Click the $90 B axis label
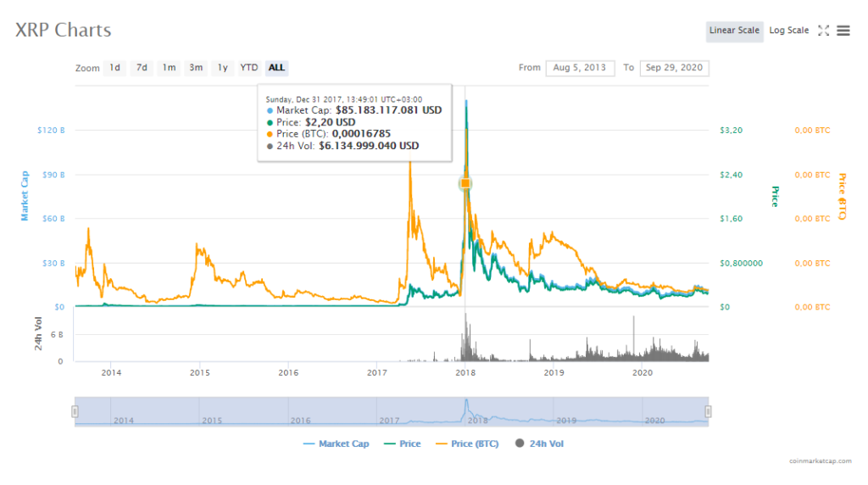Image resolution: width=868 pixels, height=485 pixels. tap(53, 175)
